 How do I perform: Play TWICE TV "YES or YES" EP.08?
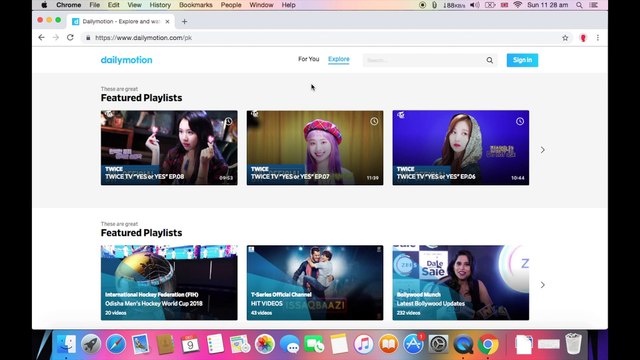point(169,148)
